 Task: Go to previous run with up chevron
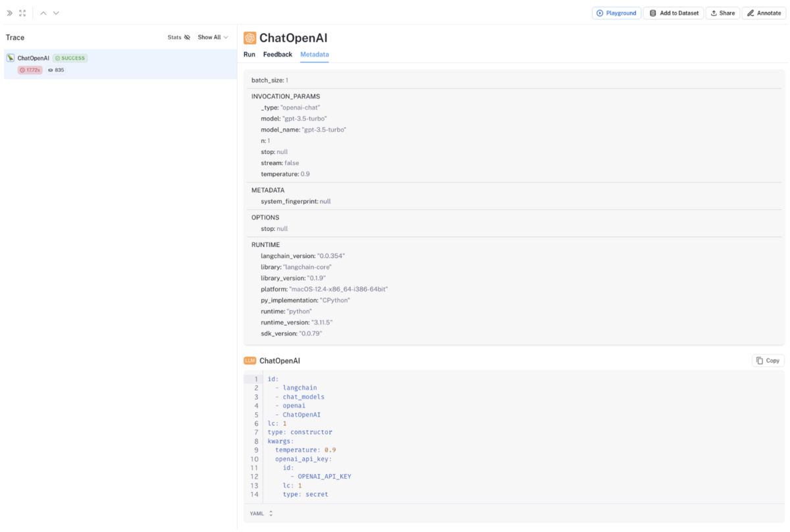click(43, 13)
